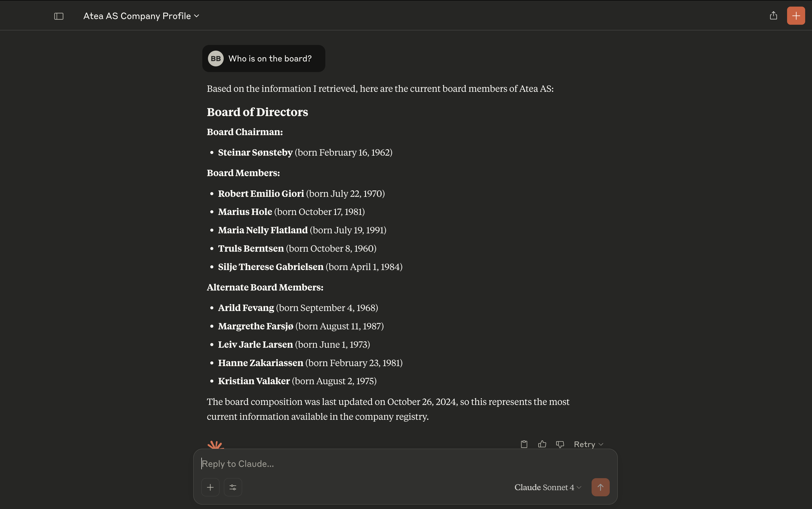This screenshot has width=812, height=509.
Task: Click the share conversation icon
Action: pyautogui.click(x=773, y=16)
